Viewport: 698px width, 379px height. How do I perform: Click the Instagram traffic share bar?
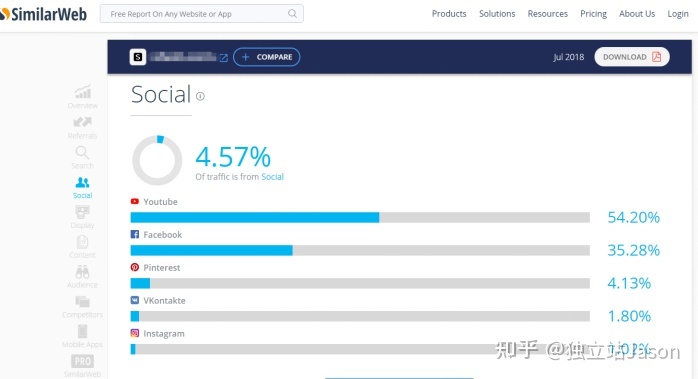(x=360, y=349)
